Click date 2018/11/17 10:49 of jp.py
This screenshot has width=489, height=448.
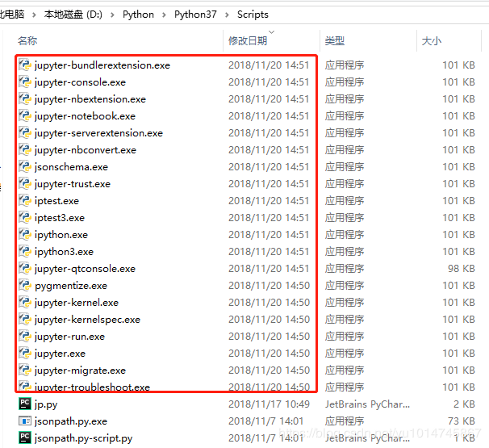coord(269,404)
